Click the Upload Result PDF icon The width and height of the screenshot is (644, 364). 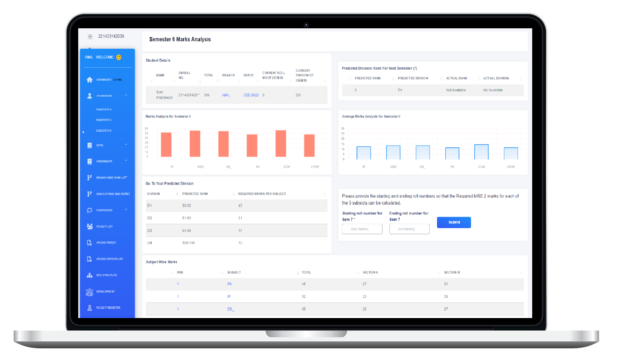tap(89, 242)
